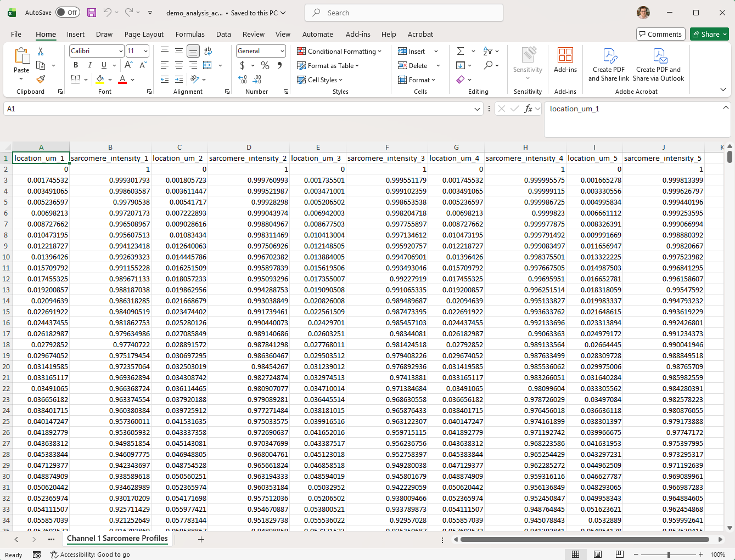The image size is (735, 560).
Task: Apply Percent Style to cells
Action: (265, 65)
